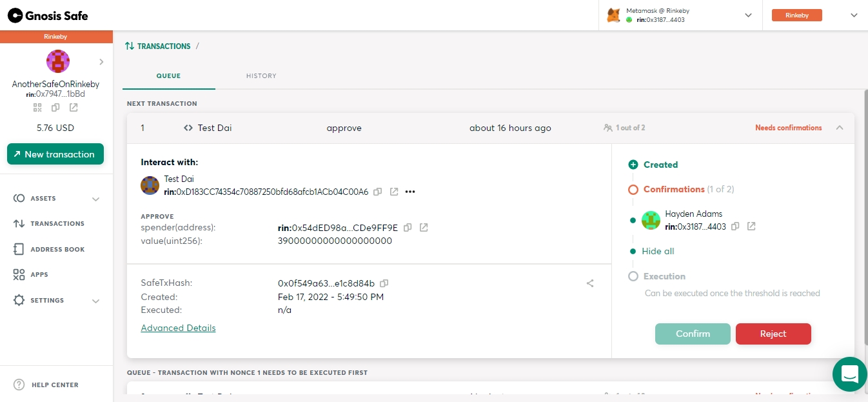Open Hayden Adams address in explorer
Image resolution: width=868 pixels, height=402 pixels.
coord(751,226)
